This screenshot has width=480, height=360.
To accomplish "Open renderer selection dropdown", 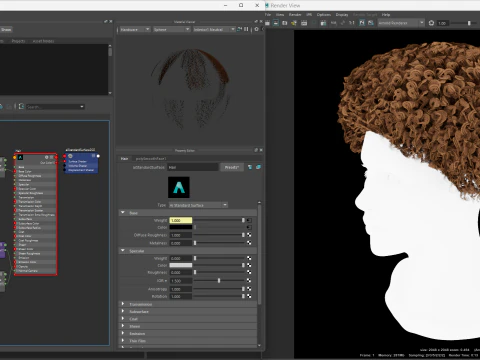I will tap(401, 23).
